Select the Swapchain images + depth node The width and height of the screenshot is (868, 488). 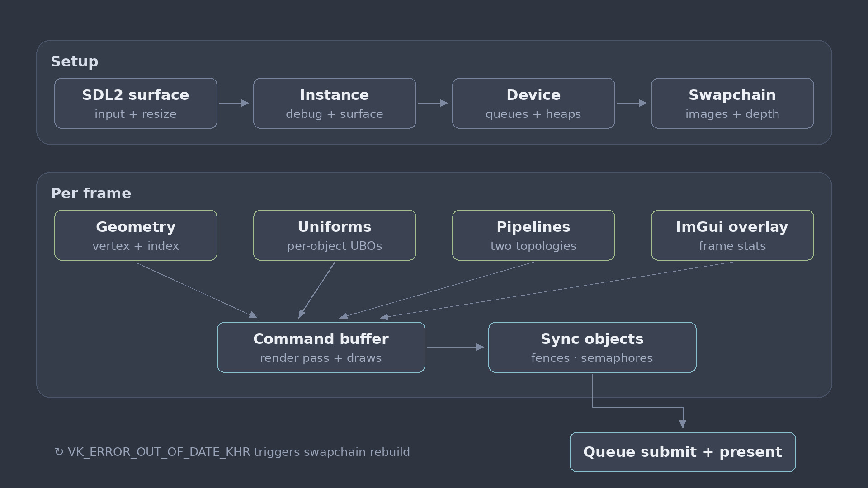click(x=732, y=103)
